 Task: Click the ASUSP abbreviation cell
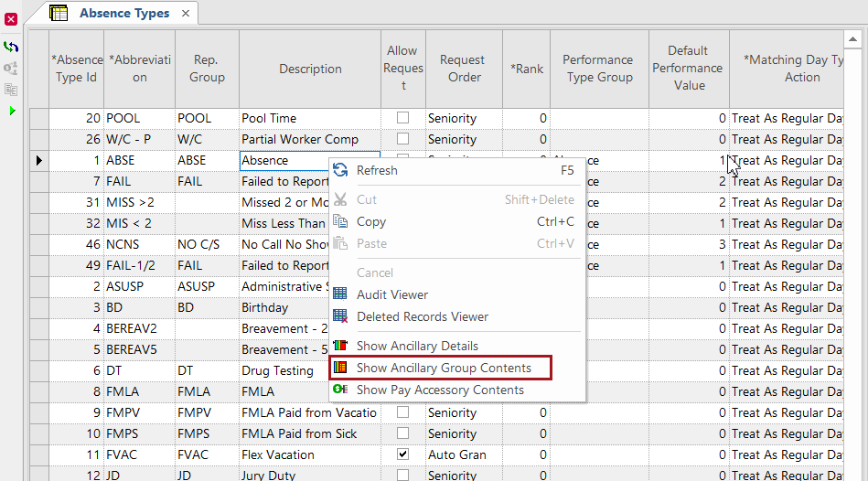(x=140, y=287)
